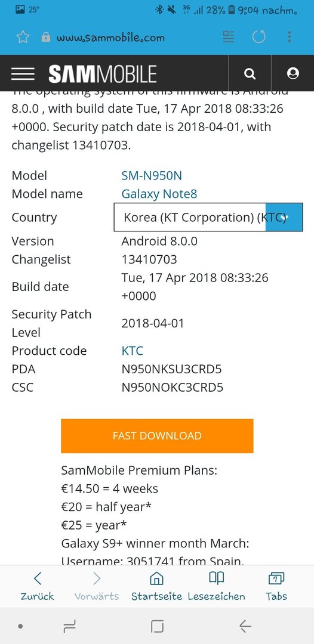Open browser three-dot overflow menu
This screenshot has height=644, width=314.
click(290, 37)
